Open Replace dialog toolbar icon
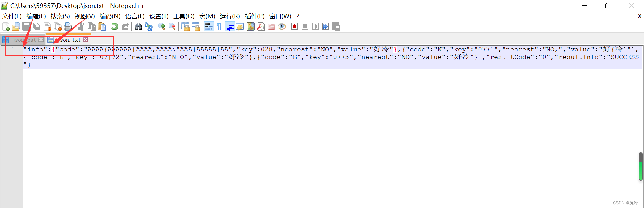Screen dimensions: 644x208 click(x=149, y=27)
